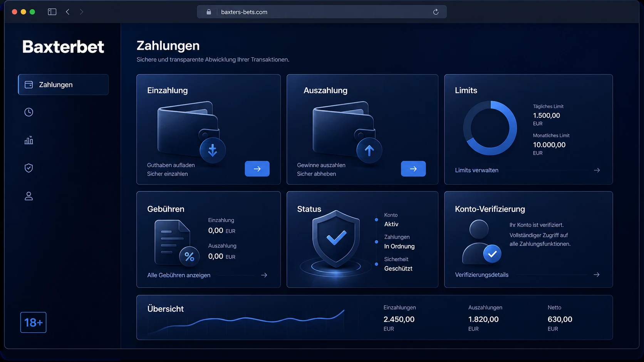644x362 pixels.
Task: Click the Übersicht heading
Action: pos(166,309)
